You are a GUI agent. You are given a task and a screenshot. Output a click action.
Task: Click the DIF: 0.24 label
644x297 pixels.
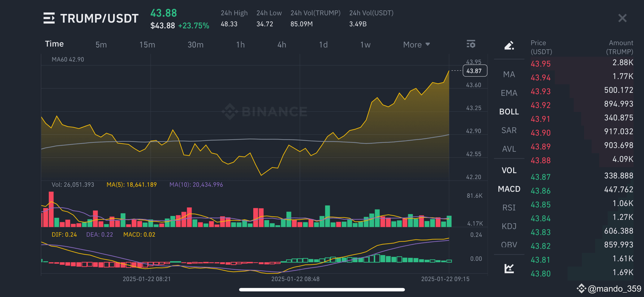pos(64,235)
